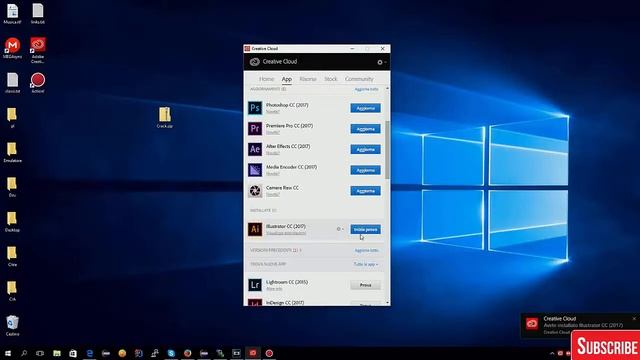Image resolution: width=640 pixels, height=360 pixels.
Task: Click the Photoshop CC (2017) app icon
Action: pos(255,108)
